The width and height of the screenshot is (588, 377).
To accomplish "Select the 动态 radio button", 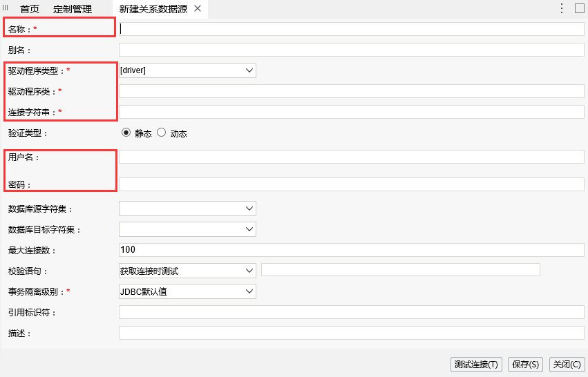I will coord(161,133).
